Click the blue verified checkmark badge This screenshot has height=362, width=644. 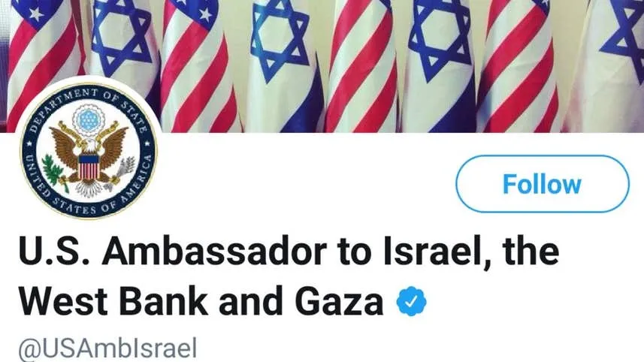point(411,302)
